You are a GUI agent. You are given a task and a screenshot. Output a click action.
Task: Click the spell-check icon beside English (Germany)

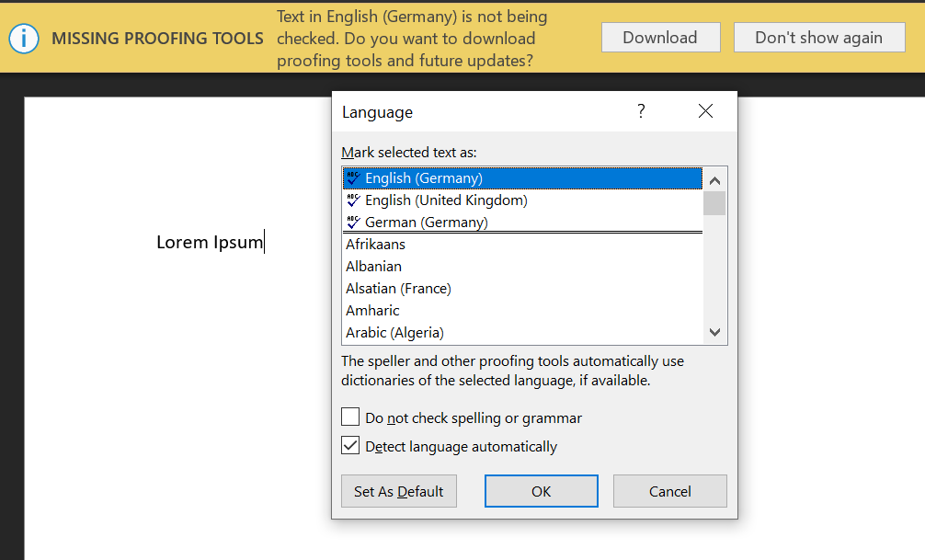coord(353,177)
